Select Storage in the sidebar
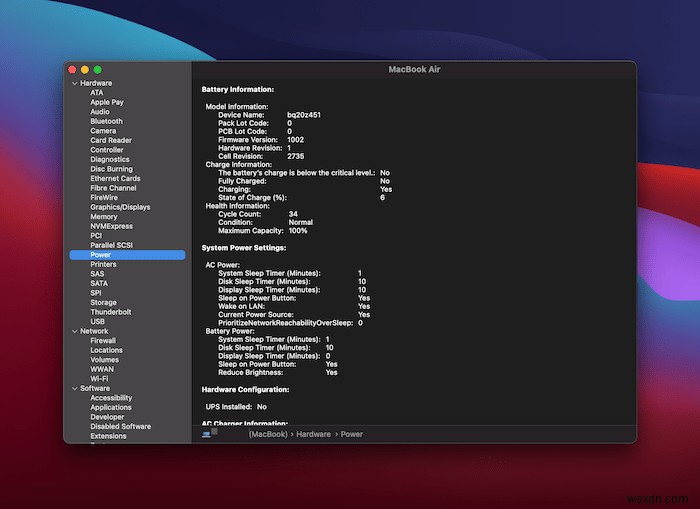 click(x=103, y=302)
